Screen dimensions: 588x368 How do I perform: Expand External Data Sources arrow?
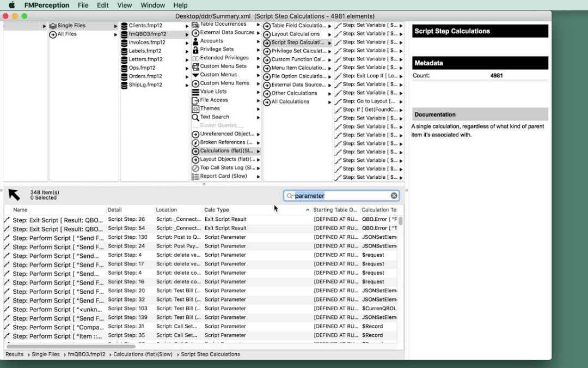tap(258, 33)
